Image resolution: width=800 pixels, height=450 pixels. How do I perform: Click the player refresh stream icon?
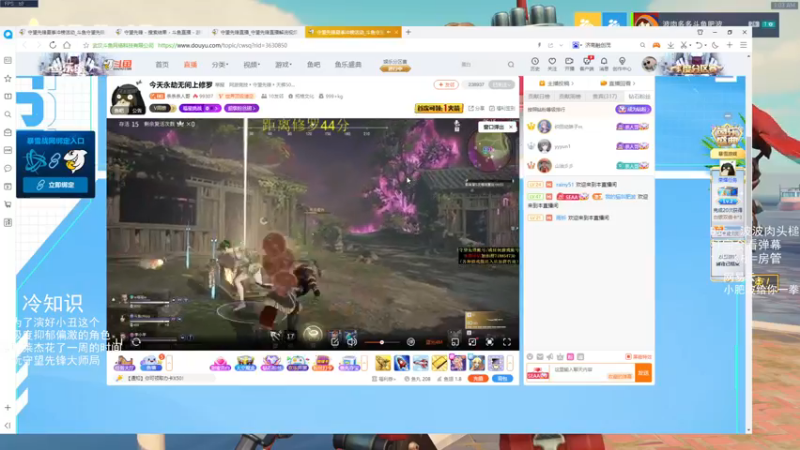pyautogui.click(x=136, y=342)
